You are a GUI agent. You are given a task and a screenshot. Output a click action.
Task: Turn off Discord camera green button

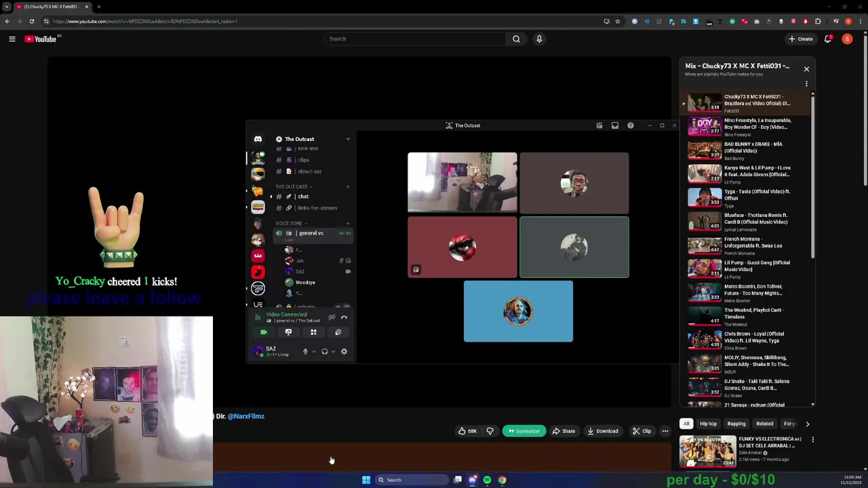264,332
